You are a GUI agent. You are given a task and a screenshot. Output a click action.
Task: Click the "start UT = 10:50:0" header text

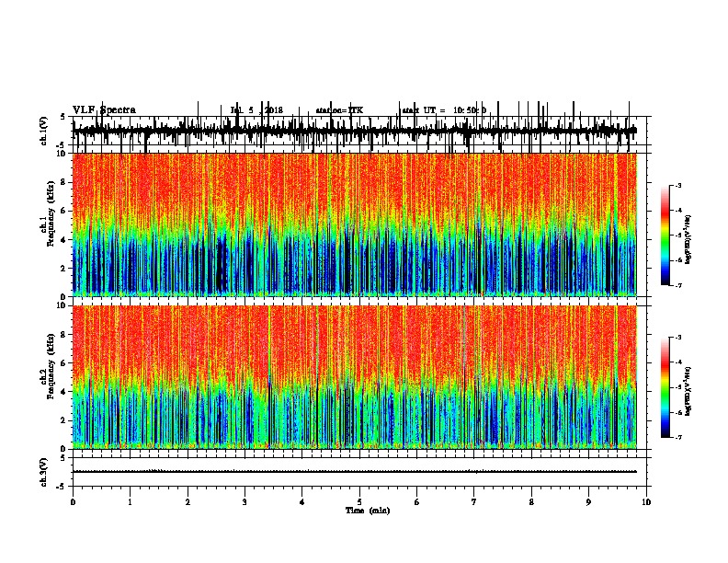444,110
